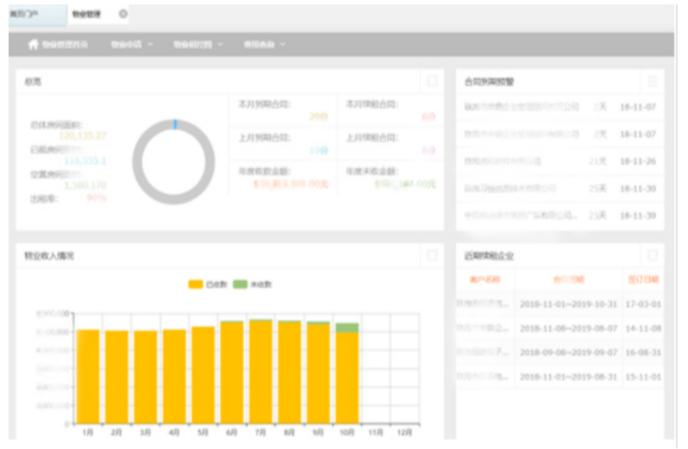Click the 12月 label on the chart axis

tap(405, 433)
